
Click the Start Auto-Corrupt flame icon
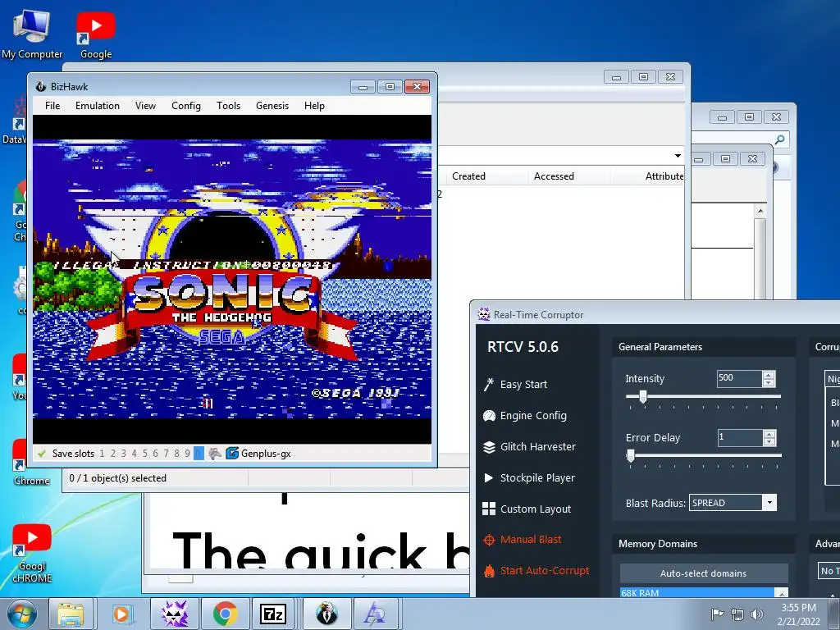[489, 571]
